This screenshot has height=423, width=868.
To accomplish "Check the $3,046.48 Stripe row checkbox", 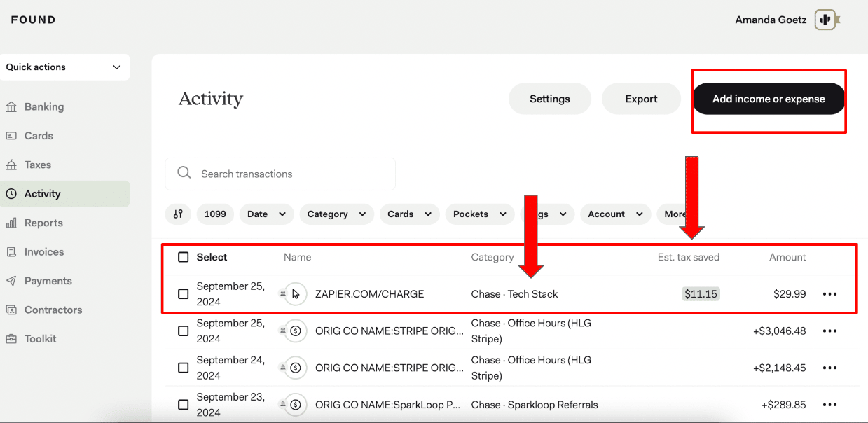I will 184,331.
